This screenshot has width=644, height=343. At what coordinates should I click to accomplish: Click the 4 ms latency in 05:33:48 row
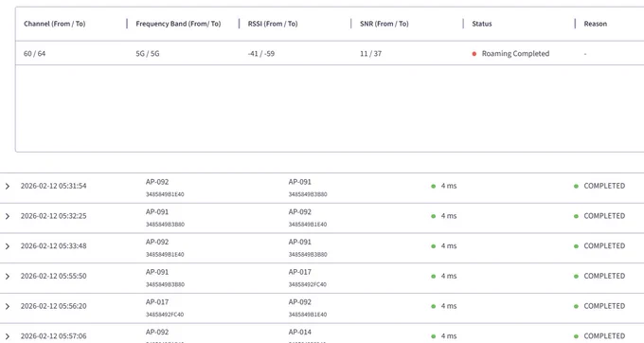[449, 245]
